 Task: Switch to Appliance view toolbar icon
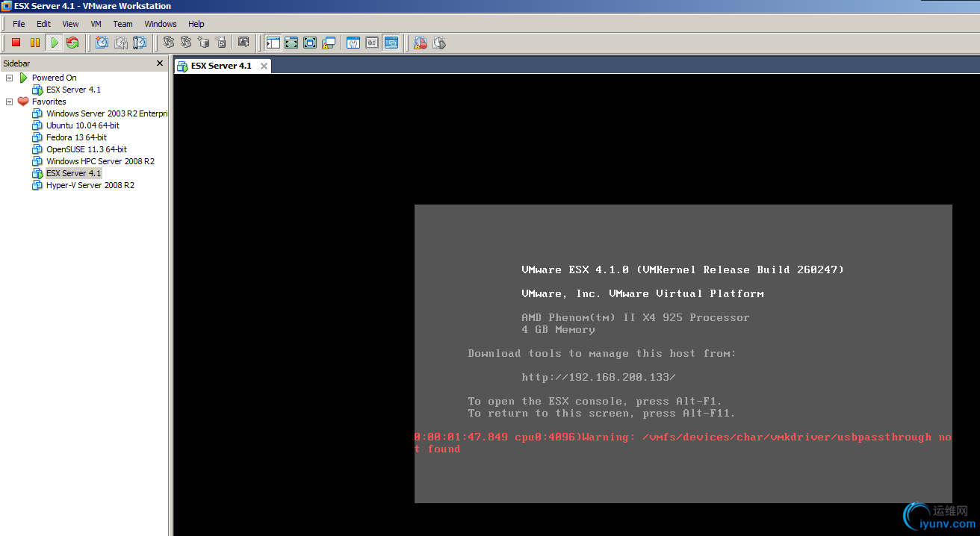point(372,43)
